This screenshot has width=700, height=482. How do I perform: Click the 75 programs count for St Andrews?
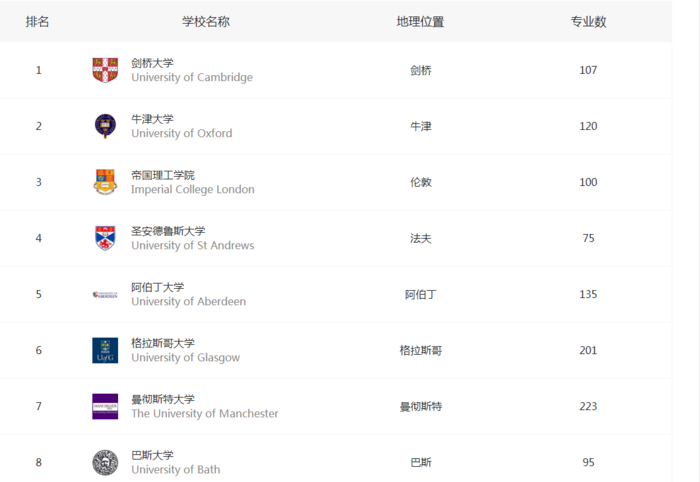pyautogui.click(x=588, y=238)
